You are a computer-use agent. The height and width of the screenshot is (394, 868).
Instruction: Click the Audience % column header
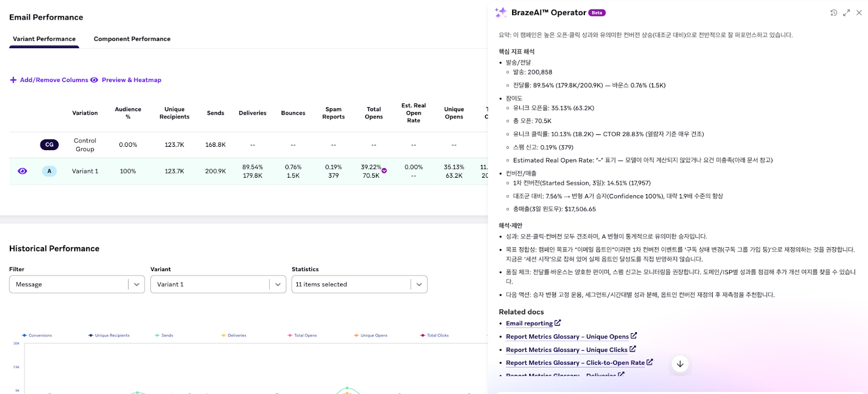coord(128,113)
